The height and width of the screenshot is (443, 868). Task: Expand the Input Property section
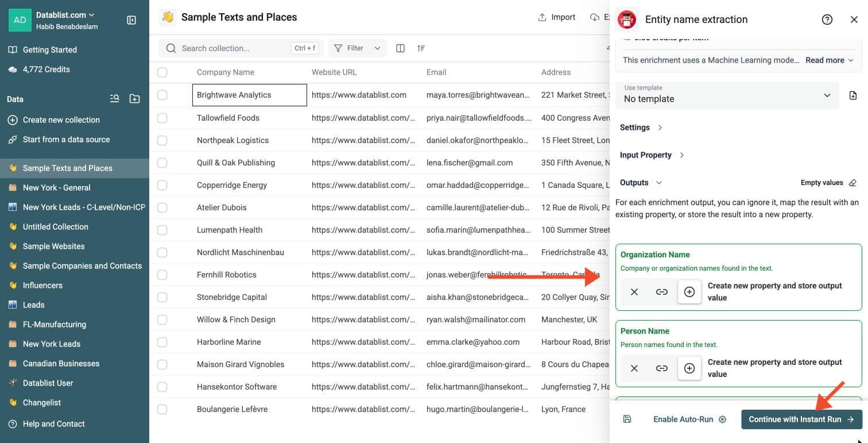652,155
